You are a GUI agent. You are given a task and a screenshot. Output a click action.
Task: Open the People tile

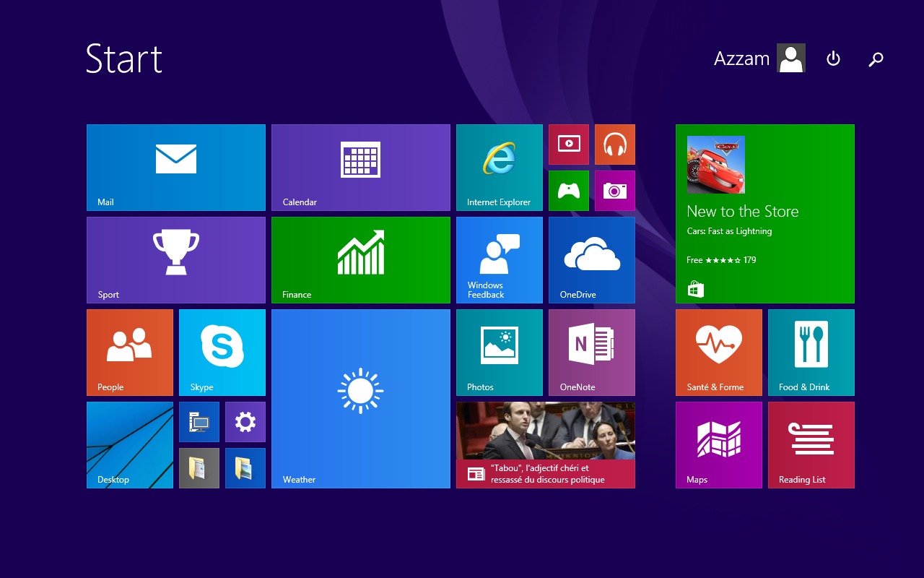click(x=130, y=353)
